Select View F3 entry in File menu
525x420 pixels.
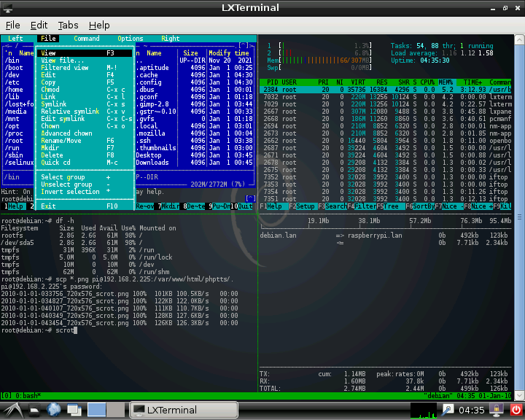[85, 53]
